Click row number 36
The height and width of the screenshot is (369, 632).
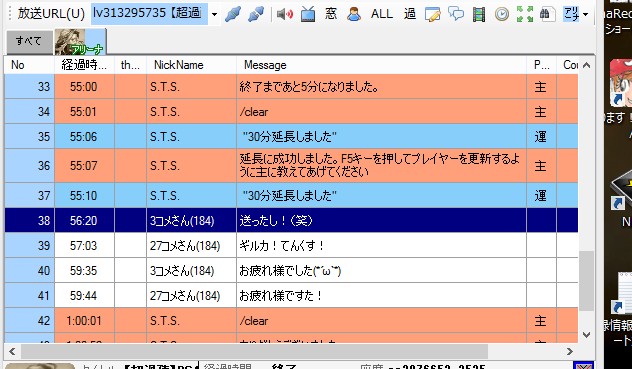(44, 166)
